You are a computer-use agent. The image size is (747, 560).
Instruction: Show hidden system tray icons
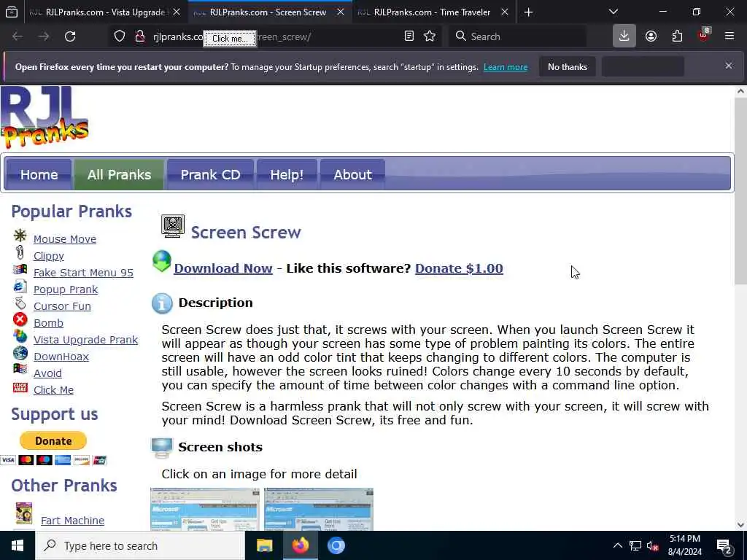[x=617, y=545]
